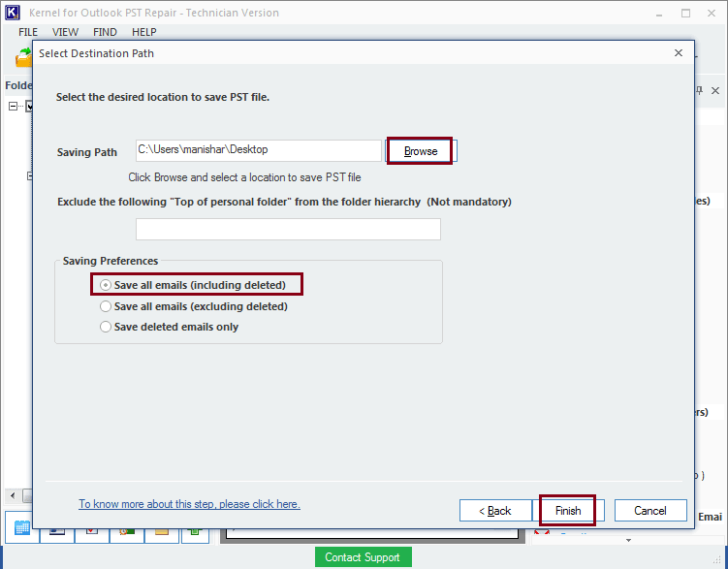Click Finish to start saving PST
This screenshot has height=569, width=728.
coord(568,511)
